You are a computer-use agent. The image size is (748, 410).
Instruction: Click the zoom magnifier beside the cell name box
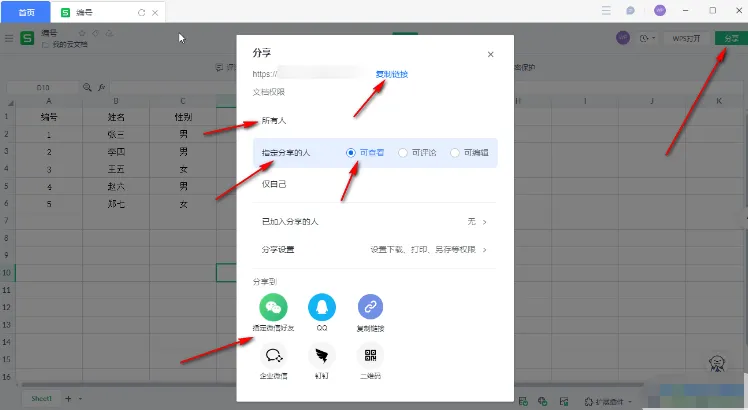click(x=87, y=87)
